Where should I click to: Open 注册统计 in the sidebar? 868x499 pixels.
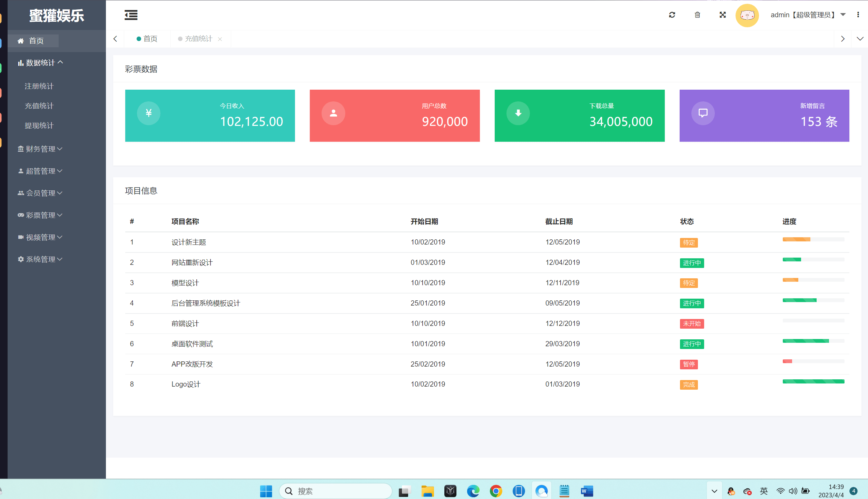(x=39, y=86)
